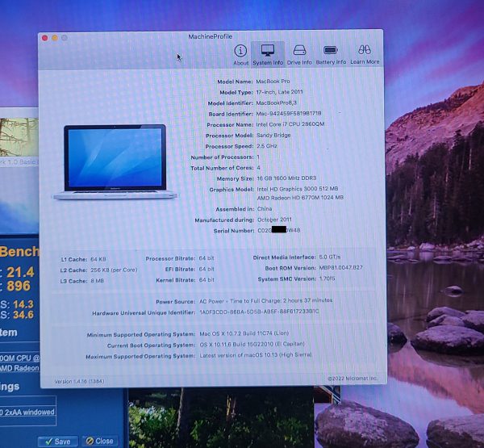Image resolution: width=484 pixels, height=448 pixels.
Task: Select the System Info toolbar icon
Action: (267, 53)
